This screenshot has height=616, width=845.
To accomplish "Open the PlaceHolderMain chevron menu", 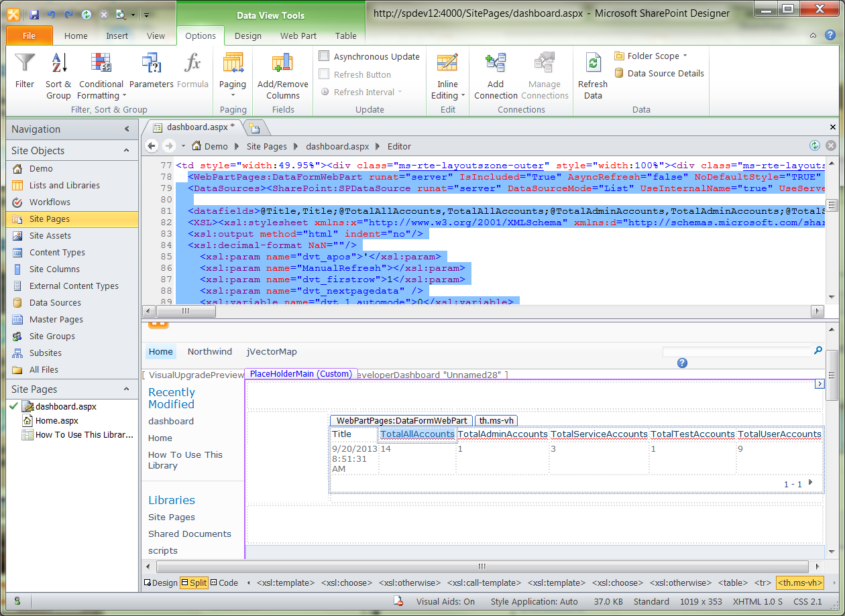I will [819, 383].
